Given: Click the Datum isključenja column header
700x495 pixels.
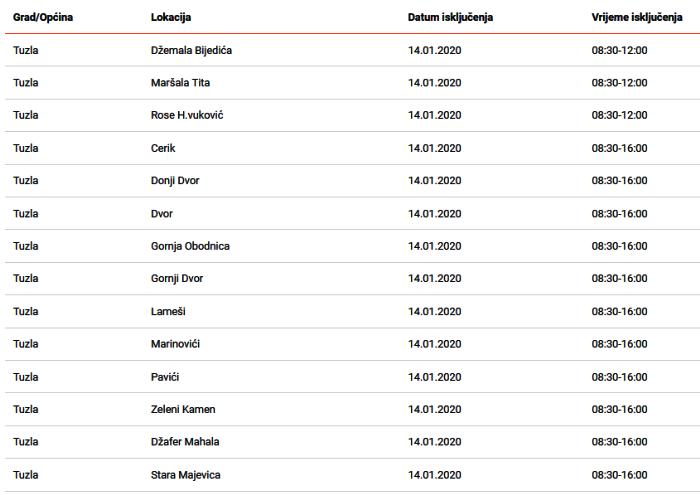Looking at the screenshot, I should (x=450, y=17).
